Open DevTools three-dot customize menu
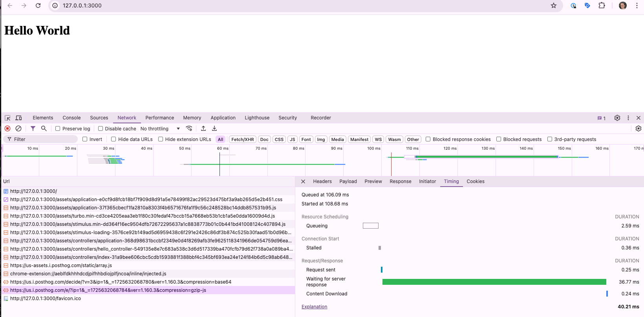644x317 pixels. [x=628, y=118]
